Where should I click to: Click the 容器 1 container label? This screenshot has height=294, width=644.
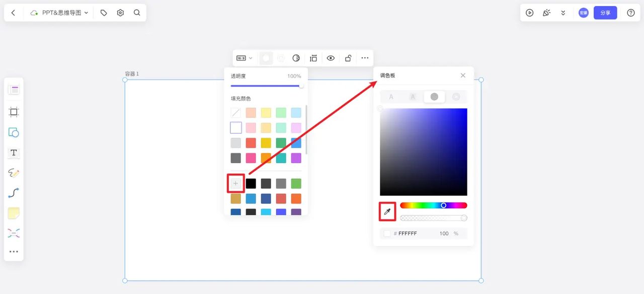point(132,74)
